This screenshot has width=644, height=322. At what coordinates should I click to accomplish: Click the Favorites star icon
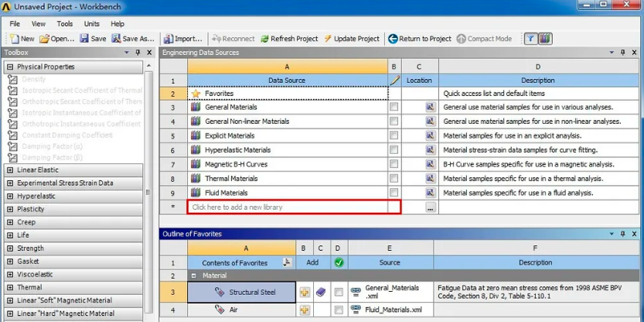[x=196, y=94]
